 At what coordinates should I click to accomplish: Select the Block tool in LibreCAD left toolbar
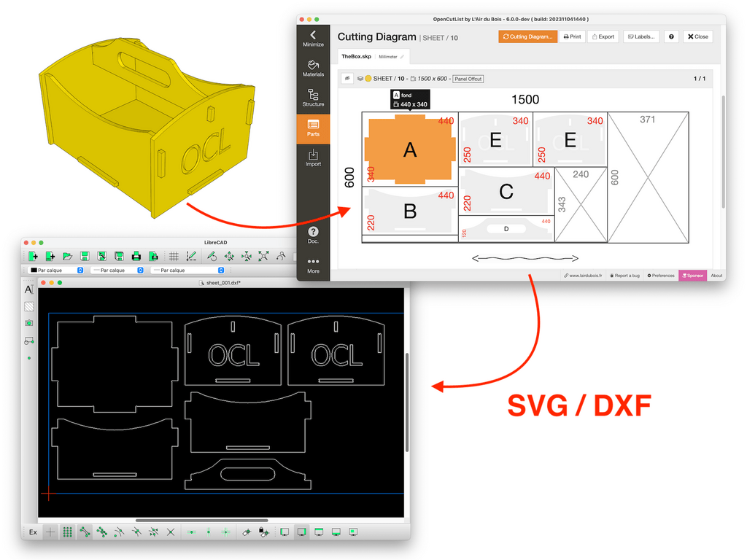coord(28,341)
